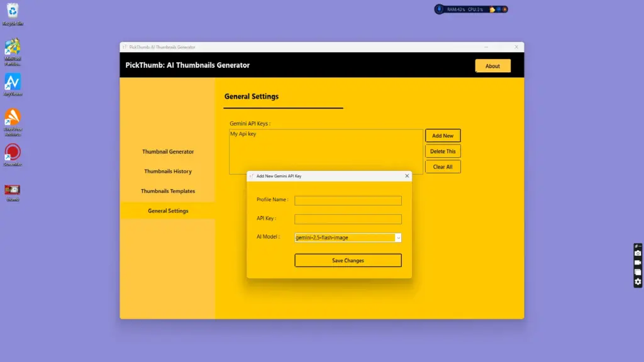644x362 pixels.
Task: Click the PickThumb app icon in the title bar
Action: point(124,47)
